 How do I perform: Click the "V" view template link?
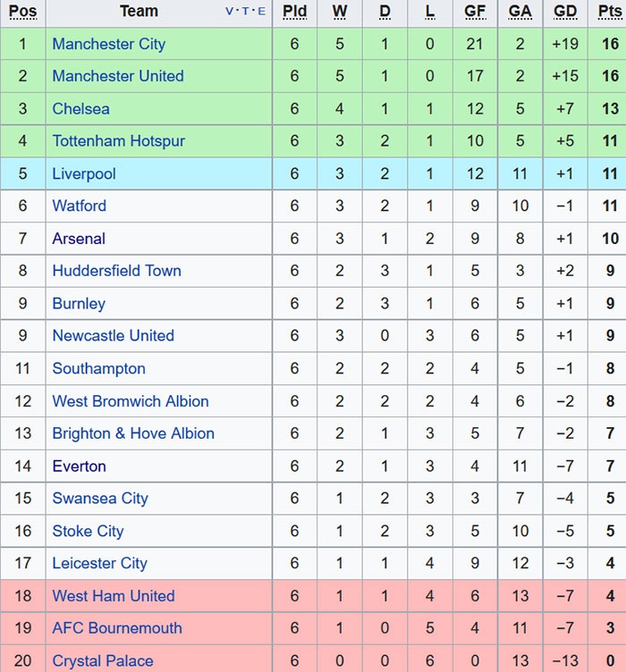(x=230, y=12)
